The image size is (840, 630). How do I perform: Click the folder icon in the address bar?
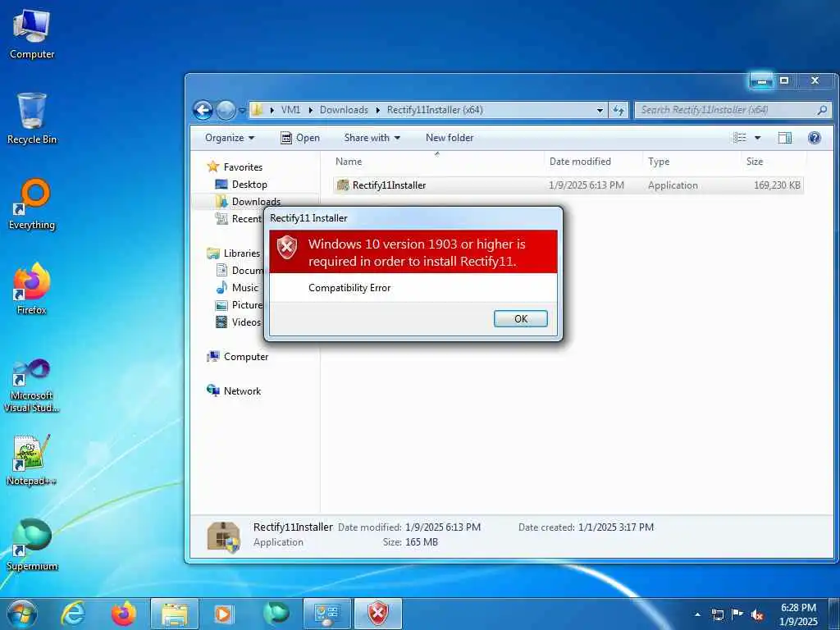(257, 110)
